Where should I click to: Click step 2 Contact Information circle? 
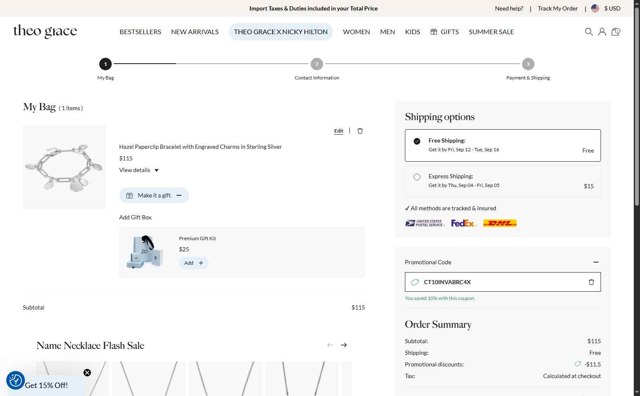(317, 64)
